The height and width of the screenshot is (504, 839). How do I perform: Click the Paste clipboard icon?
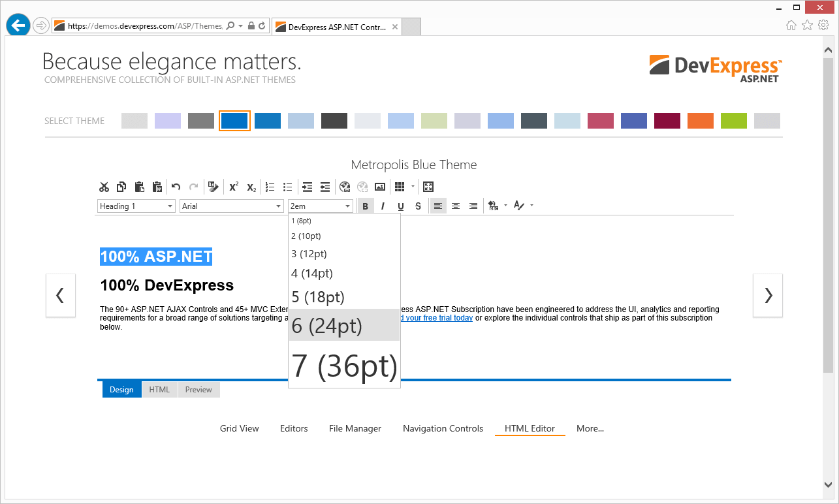[139, 187]
